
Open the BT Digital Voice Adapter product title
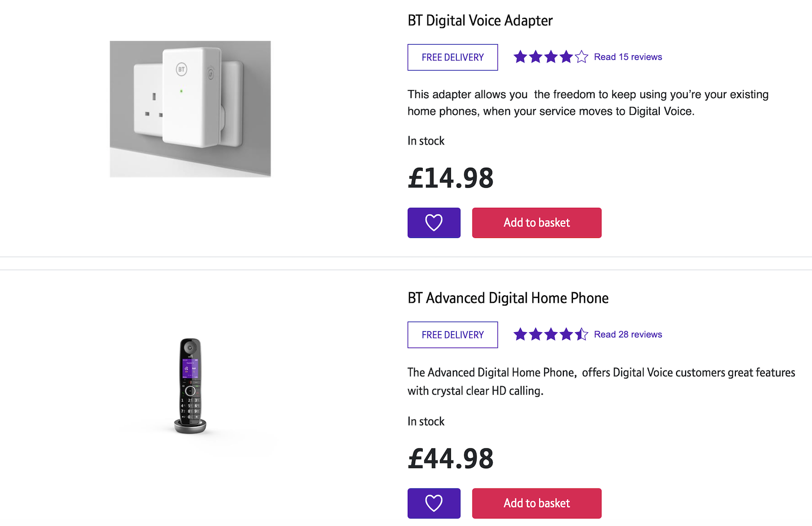(x=480, y=20)
